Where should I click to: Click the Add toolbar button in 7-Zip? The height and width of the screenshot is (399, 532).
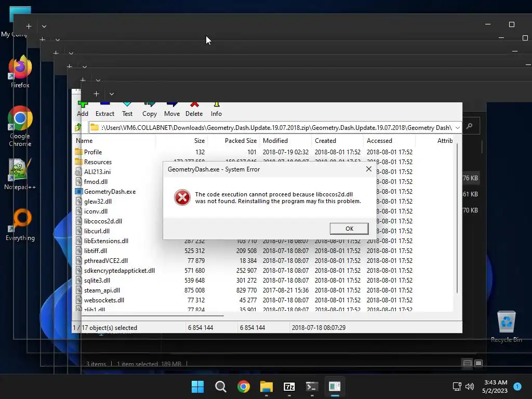click(83, 110)
